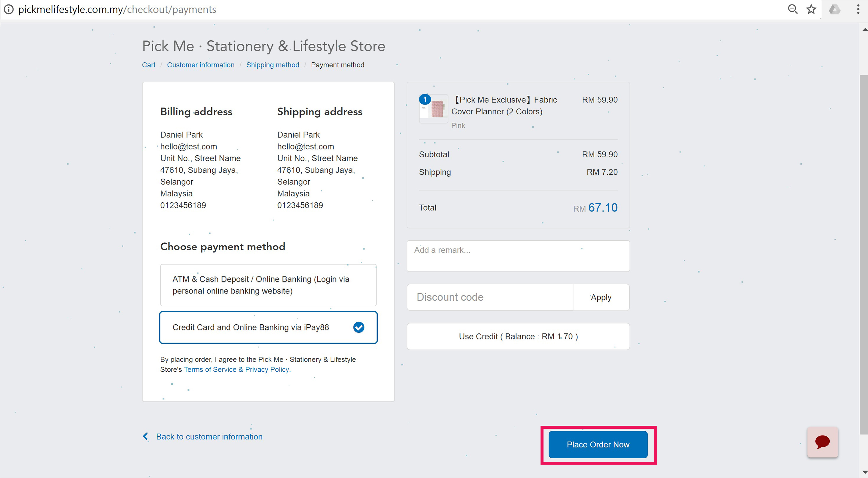Select Credit Card and Online Banking via iPay88
Viewport: 868px width, 478px height.
[268, 327]
